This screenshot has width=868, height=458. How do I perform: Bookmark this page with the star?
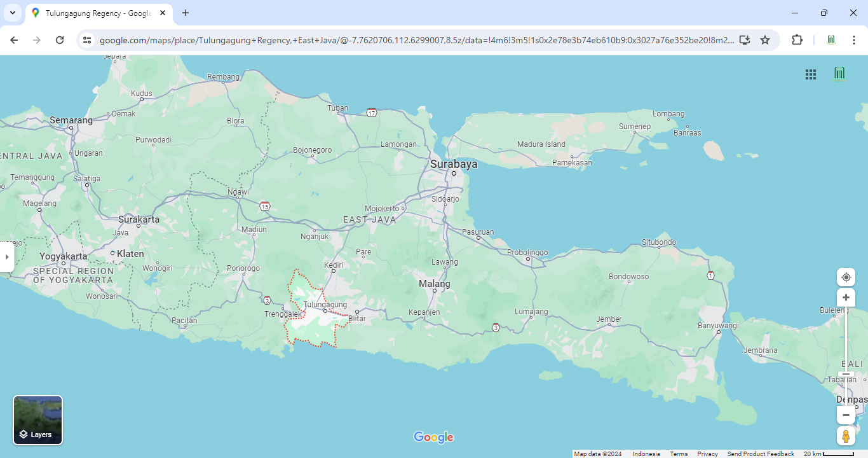point(765,40)
